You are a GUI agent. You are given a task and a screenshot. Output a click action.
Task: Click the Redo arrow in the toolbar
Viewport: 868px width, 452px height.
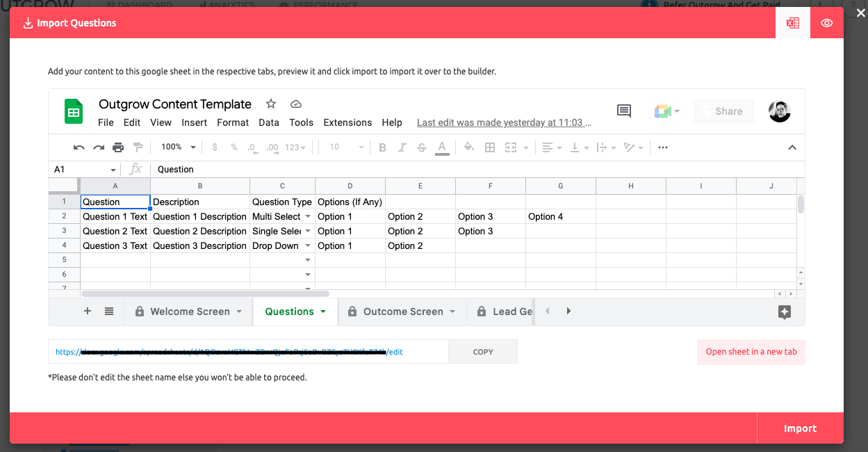pyautogui.click(x=99, y=147)
